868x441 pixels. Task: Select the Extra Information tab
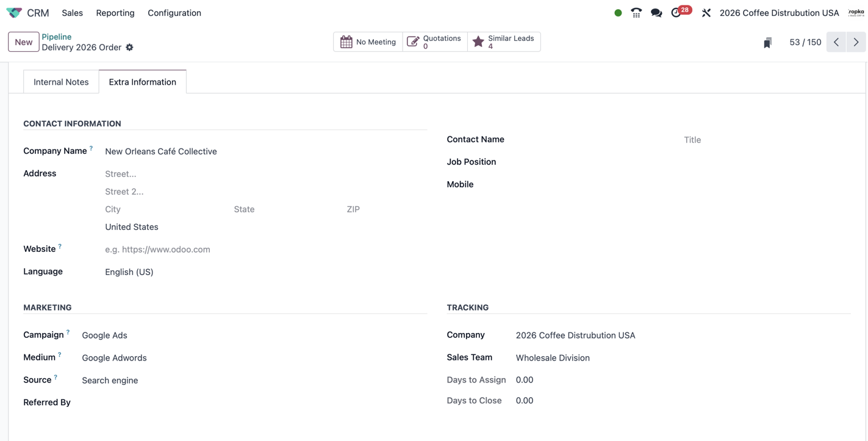(142, 82)
